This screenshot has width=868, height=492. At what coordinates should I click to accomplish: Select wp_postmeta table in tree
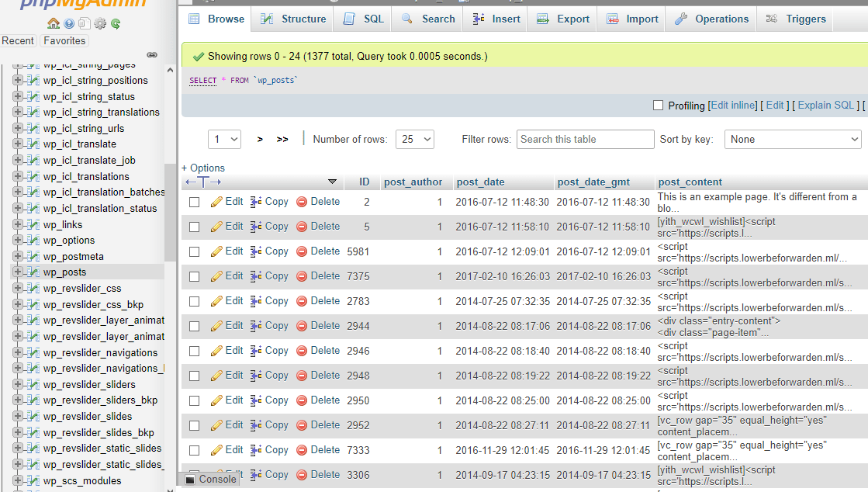coord(73,257)
